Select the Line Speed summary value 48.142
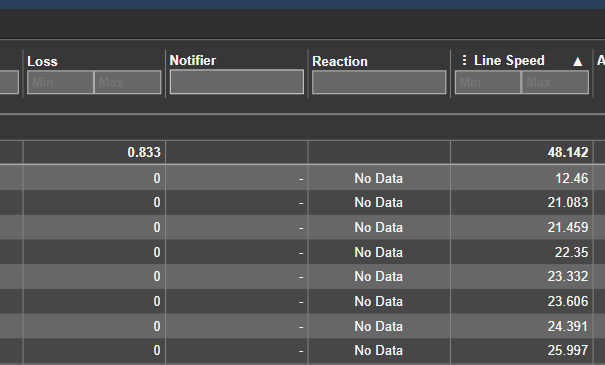The width and height of the screenshot is (605, 365). pos(568,152)
